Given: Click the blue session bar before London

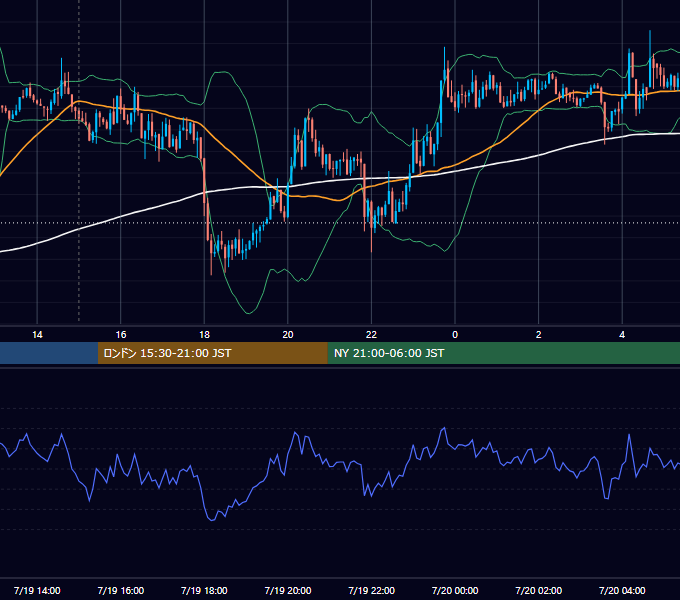Looking at the screenshot, I should point(49,353).
